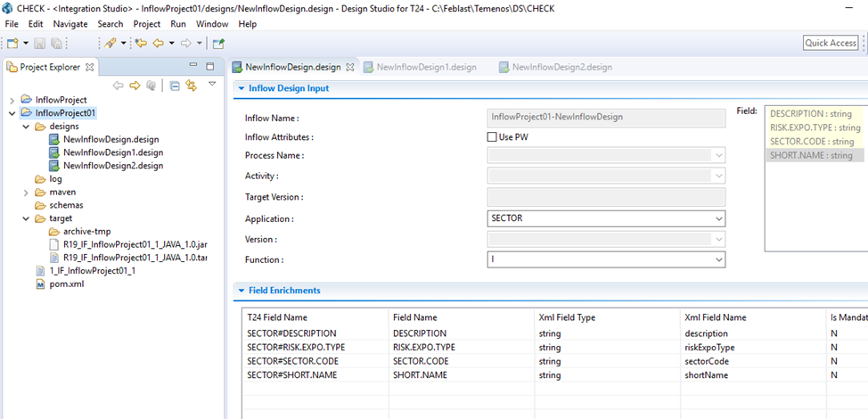Click the New wizard toolbar icon
The image size is (868, 419).
click(x=12, y=43)
